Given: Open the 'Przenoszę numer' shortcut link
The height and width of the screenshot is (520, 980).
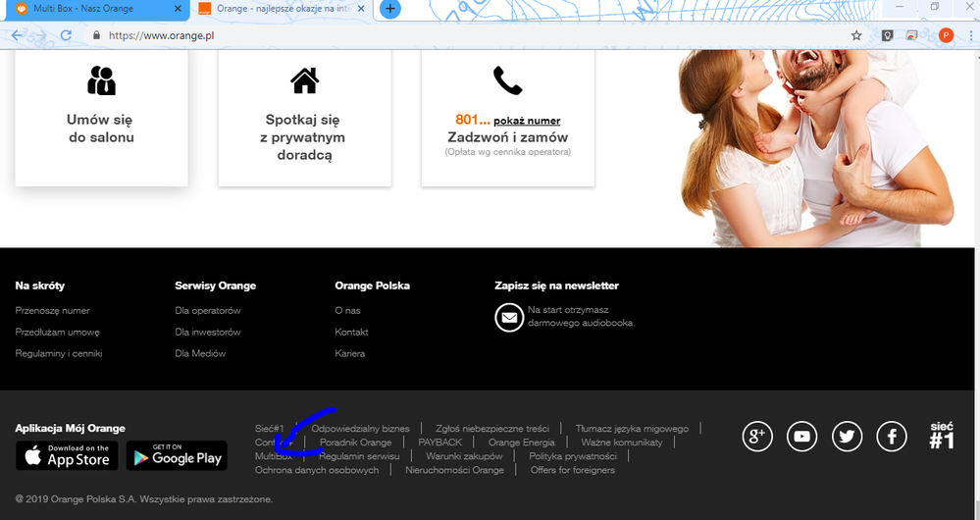Looking at the screenshot, I should click(x=52, y=310).
